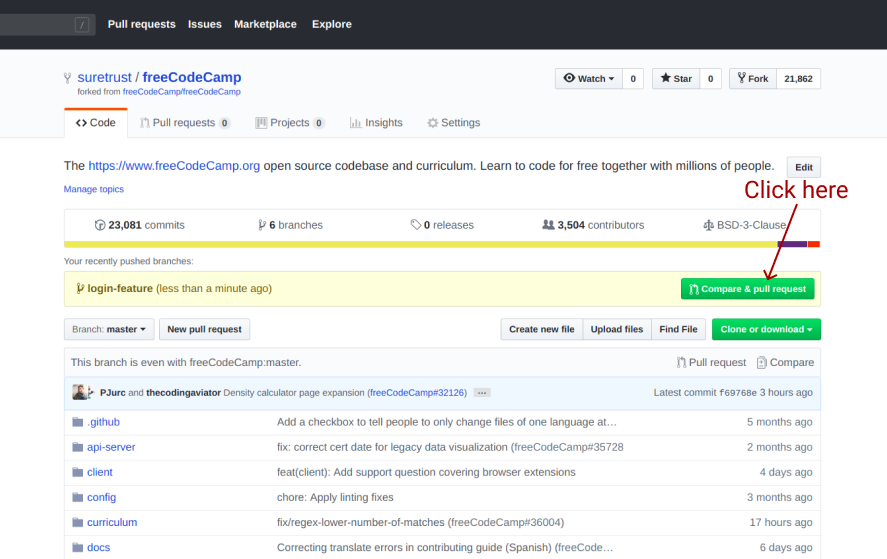Open thecodingaviator author link
This screenshot has width=887, height=559.
point(183,393)
